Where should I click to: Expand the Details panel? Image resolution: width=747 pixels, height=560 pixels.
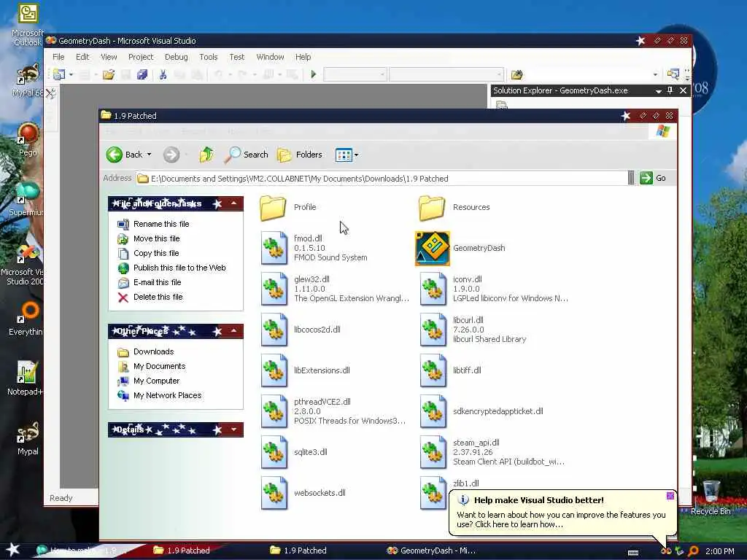[233, 429]
